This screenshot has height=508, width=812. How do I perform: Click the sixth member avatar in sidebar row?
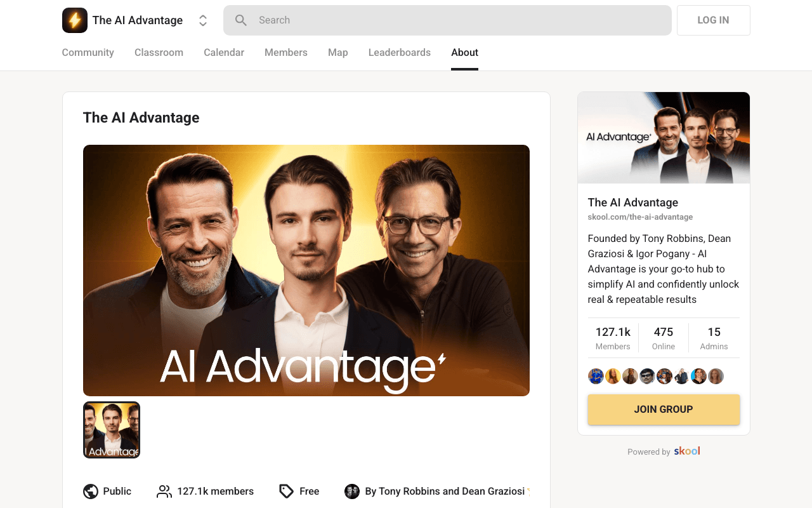click(x=681, y=377)
